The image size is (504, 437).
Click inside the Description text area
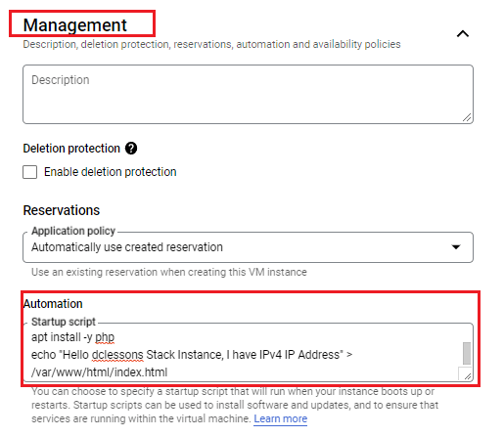[248, 94]
